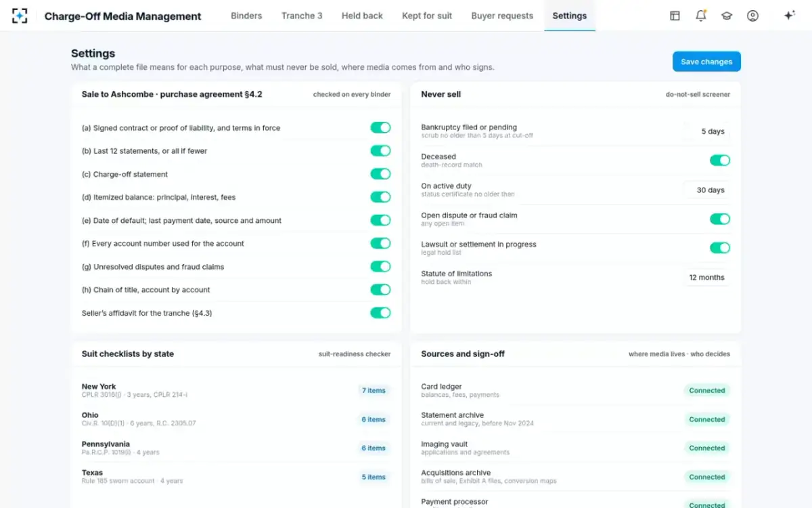This screenshot has width=812, height=508.
Task: Open the sparkle assistant icon
Action: coord(789,16)
